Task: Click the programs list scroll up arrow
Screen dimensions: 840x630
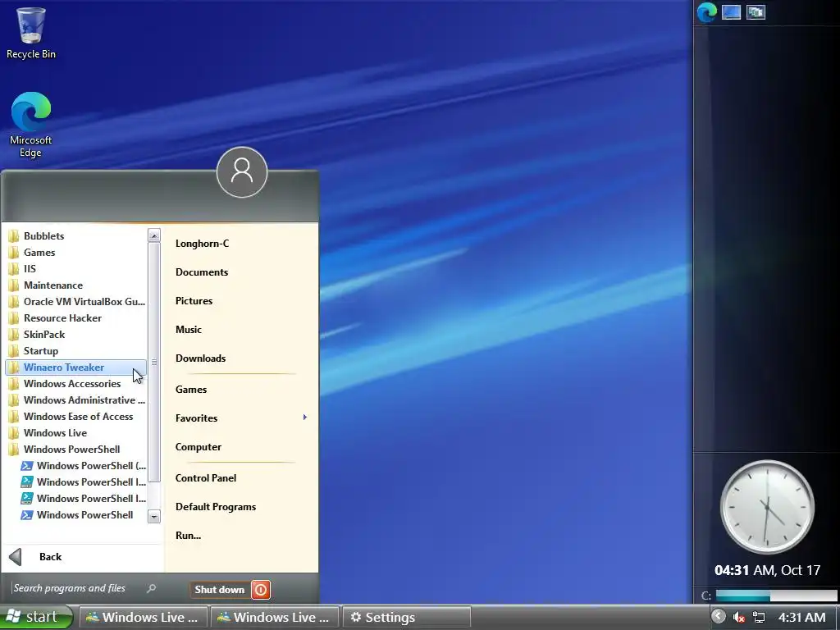Action: (153, 235)
